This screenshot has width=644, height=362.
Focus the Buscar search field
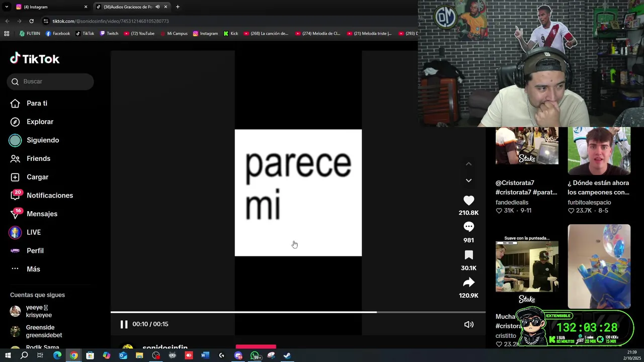click(50, 81)
